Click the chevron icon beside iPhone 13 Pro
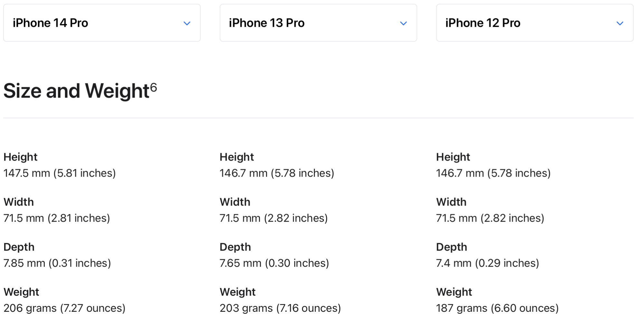 [x=403, y=23]
